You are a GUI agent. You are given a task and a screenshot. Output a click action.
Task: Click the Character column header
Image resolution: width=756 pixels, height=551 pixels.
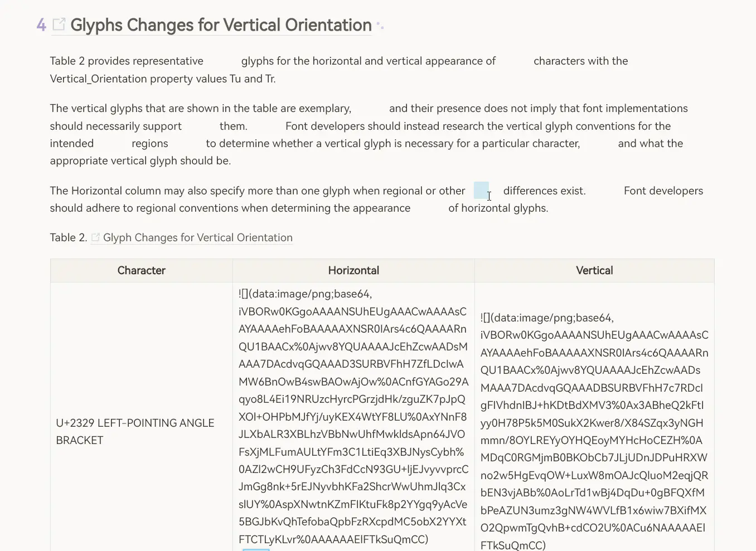(x=141, y=271)
